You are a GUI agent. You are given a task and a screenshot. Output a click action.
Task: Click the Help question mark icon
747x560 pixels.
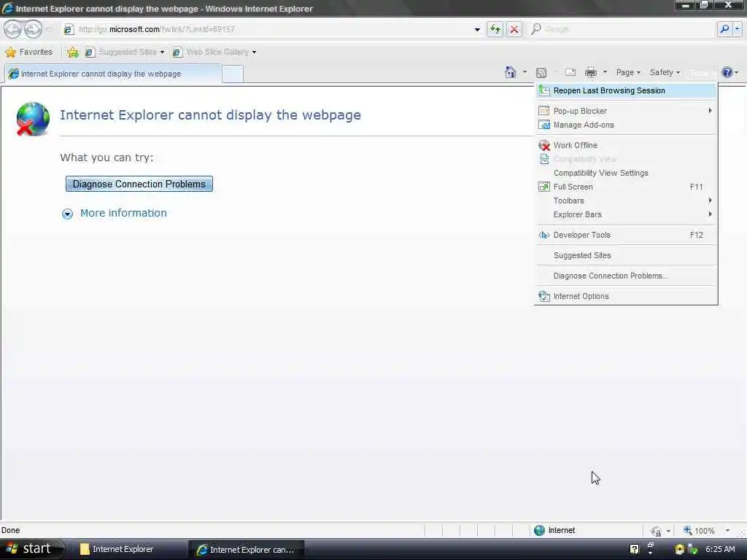pos(727,72)
